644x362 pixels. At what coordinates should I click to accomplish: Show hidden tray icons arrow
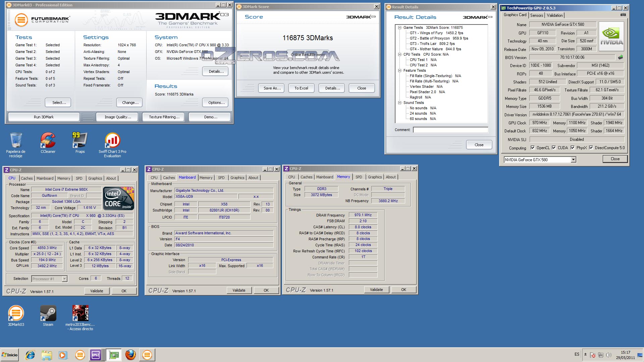click(x=585, y=355)
